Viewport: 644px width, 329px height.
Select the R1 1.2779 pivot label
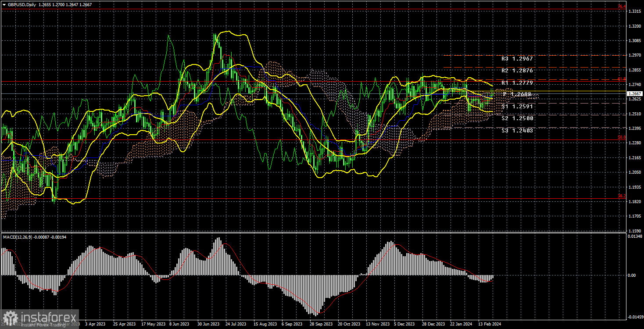[516, 83]
